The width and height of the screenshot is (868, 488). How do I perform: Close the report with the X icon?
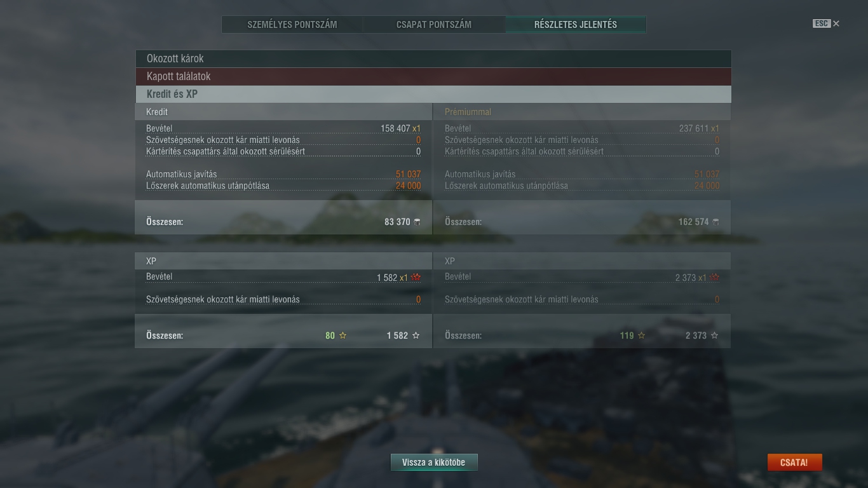point(836,24)
